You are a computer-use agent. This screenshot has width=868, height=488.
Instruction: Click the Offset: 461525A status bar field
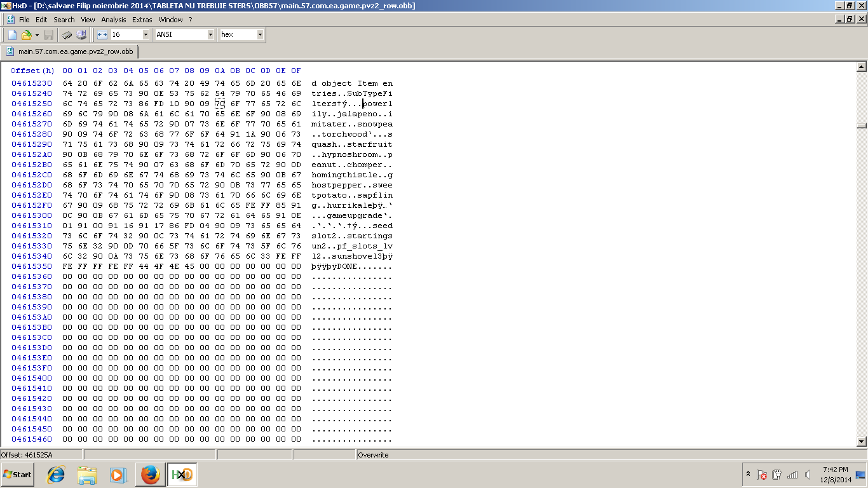coord(41,455)
